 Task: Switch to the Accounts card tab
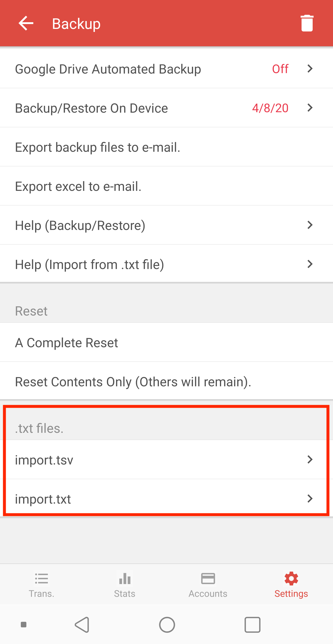[208, 585]
